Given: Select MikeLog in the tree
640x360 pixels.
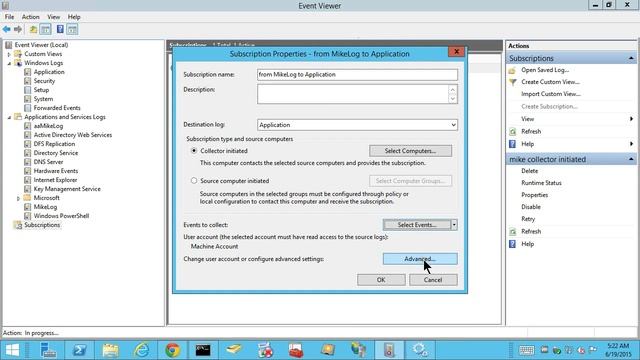Looking at the screenshot, I should pos(45,207).
